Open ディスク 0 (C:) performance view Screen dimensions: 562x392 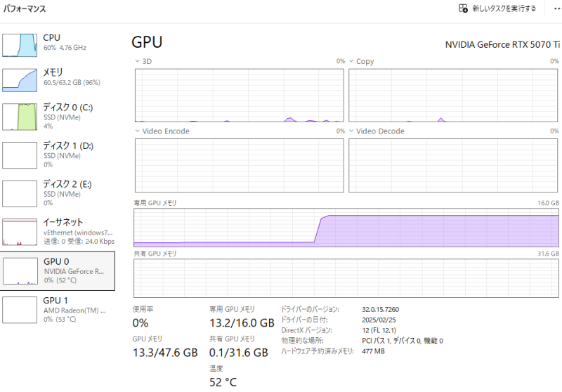click(x=56, y=117)
